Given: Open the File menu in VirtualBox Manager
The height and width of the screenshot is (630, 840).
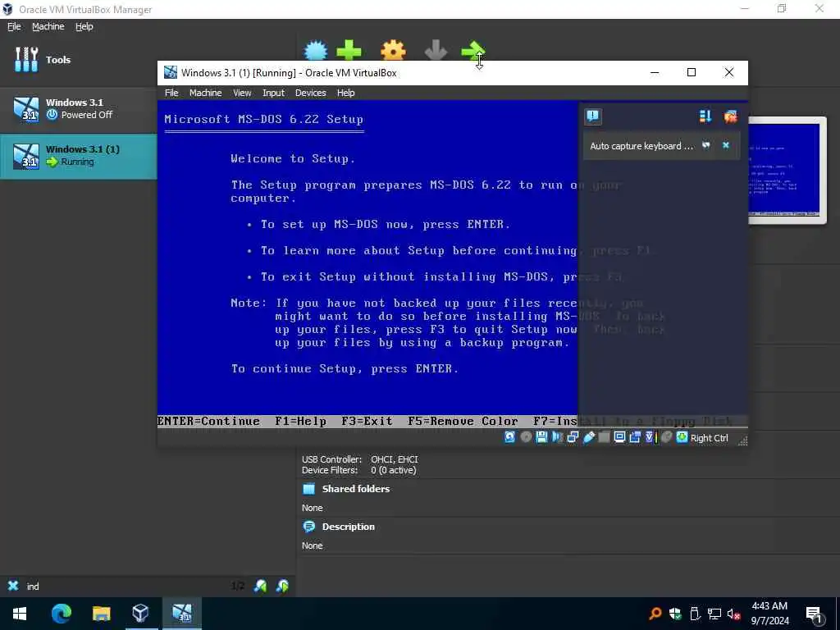Looking at the screenshot, I should coord(14,26).
